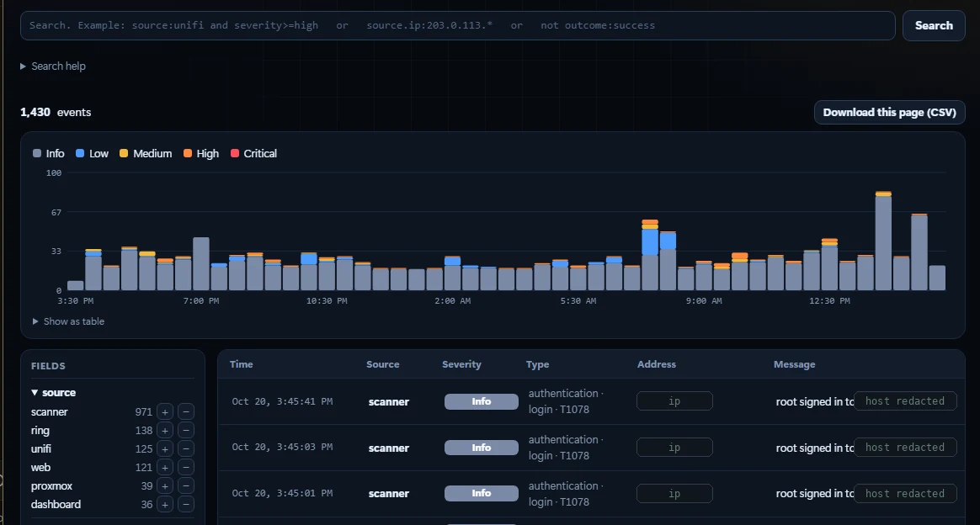Click web label in FIELDS panel
980x525 pixels.
[40, 468]
